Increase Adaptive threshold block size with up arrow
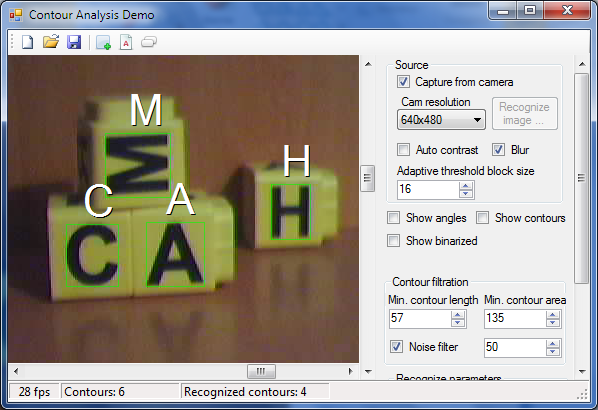The image size is (598, 410). click(x=466, y=186)
